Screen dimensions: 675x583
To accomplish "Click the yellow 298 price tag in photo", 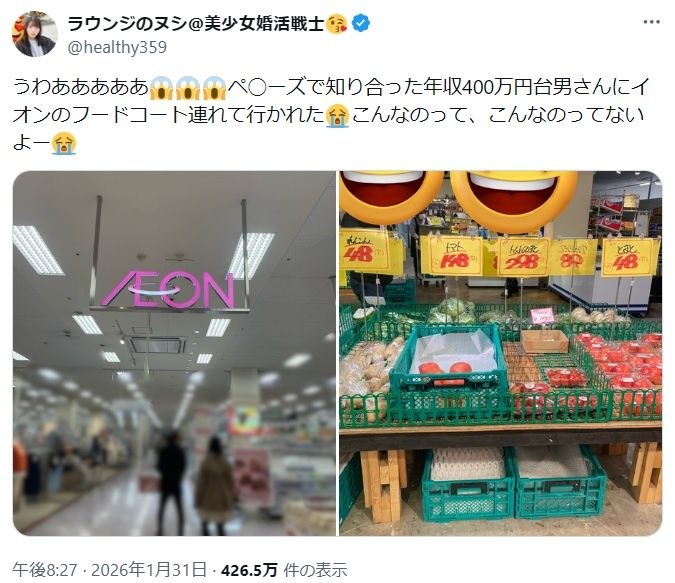I will 523,257.
